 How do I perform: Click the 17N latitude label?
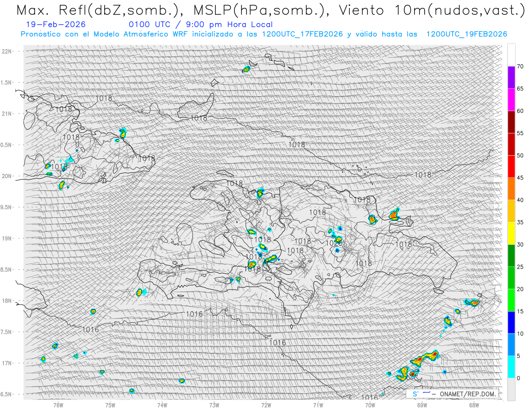(x=7, y=363)
